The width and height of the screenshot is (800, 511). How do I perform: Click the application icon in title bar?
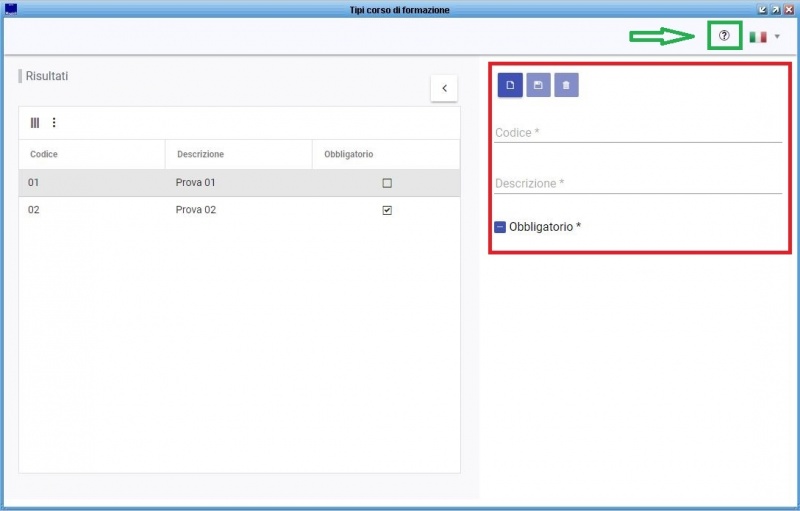pyautogui.click(x=11, y=9)
